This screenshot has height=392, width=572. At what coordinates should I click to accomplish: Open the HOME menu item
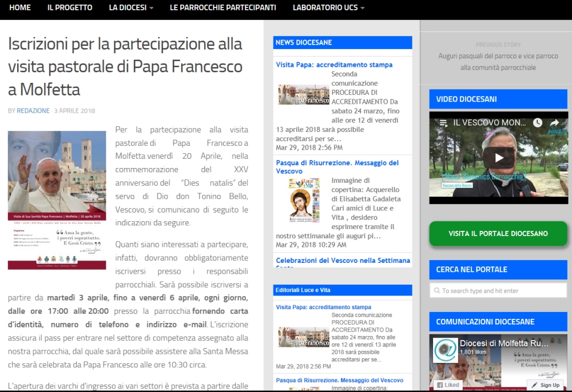[x=20, y=7]
